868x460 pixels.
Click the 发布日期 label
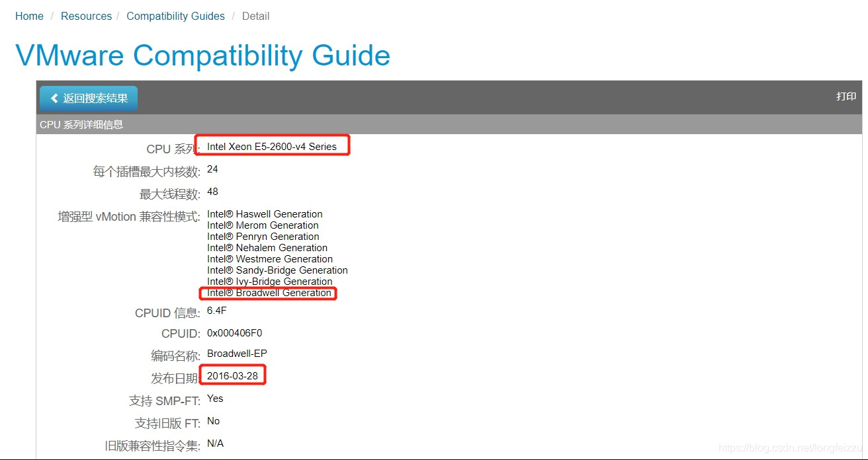click(175, 379)
